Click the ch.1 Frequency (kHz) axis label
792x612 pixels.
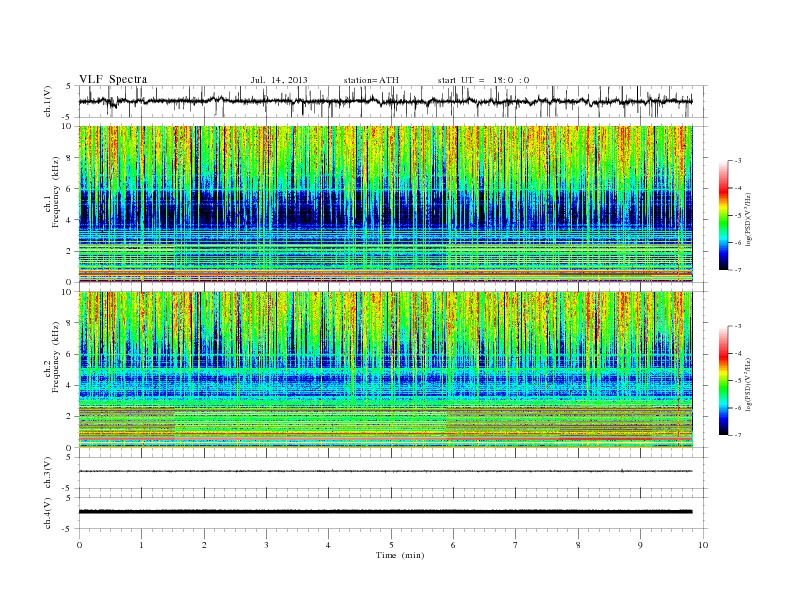(52, 192)
